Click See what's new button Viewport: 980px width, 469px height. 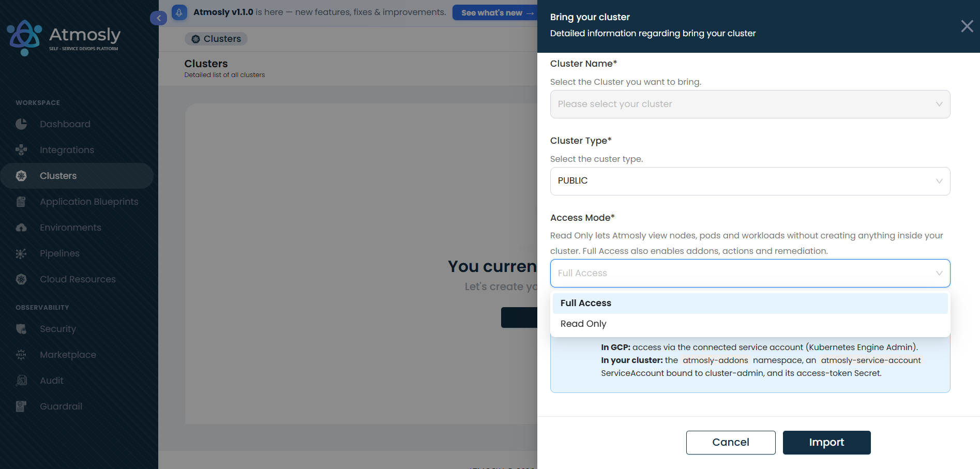pyautogui.click(x=495, y=12)
